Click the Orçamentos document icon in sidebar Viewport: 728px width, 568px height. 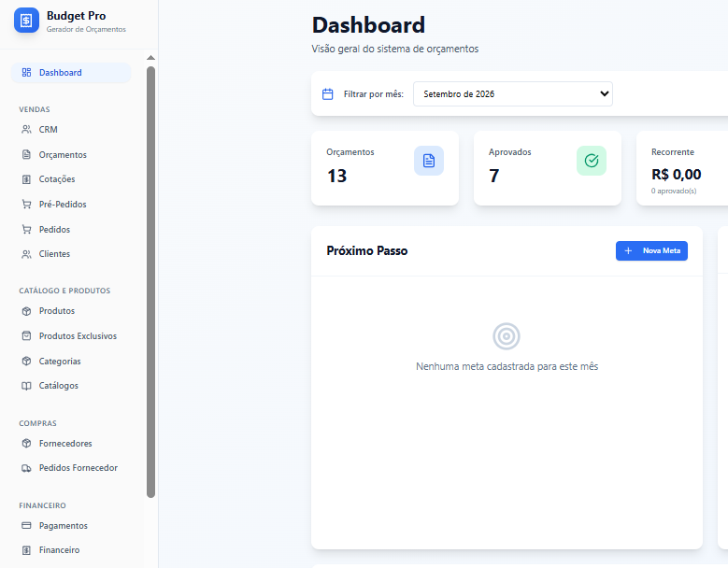click(26, 154)
